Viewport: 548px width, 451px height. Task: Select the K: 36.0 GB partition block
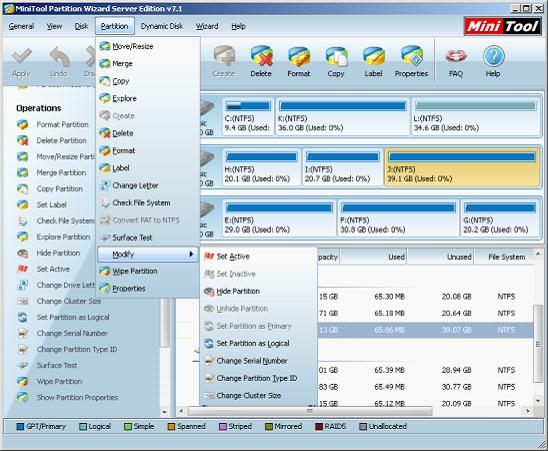(342, 117)
